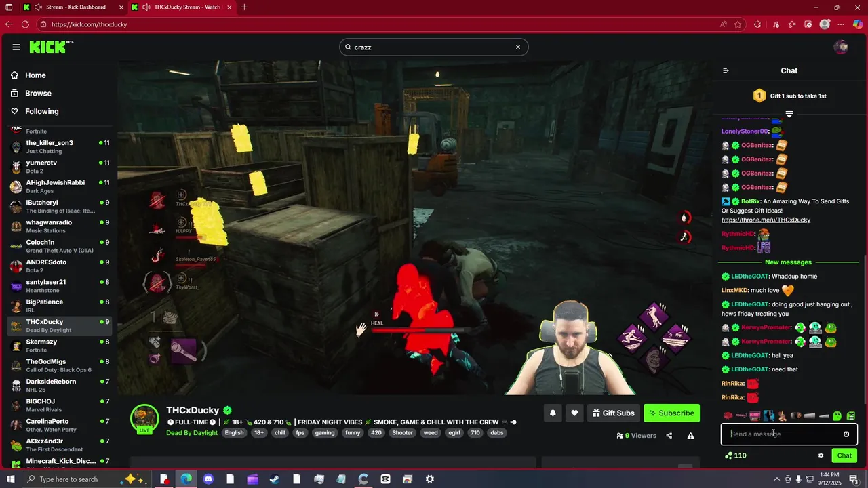The height and width of the screenshot is (488, 868).
Task: Open Steam from the taskbar
Action: [275, 479]
